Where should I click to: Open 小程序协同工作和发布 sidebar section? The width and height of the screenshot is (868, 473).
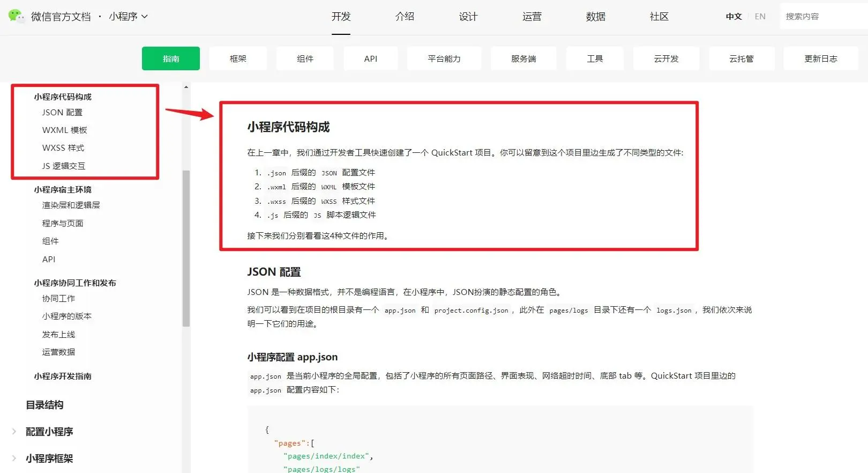[75, 283]
